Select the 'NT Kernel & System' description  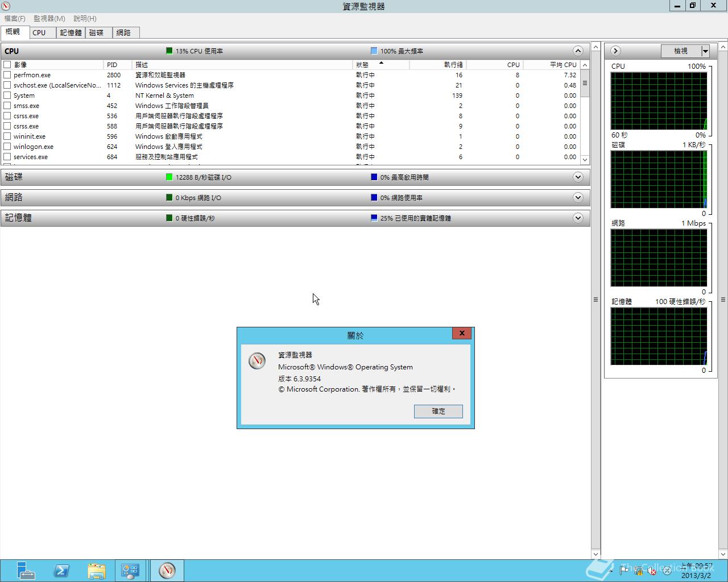(164, 95)
